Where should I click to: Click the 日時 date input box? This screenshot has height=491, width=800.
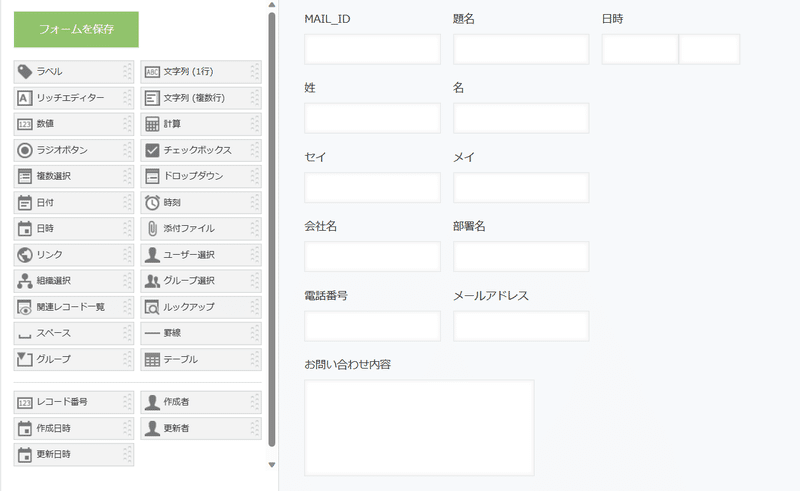[x=640, y=49]
